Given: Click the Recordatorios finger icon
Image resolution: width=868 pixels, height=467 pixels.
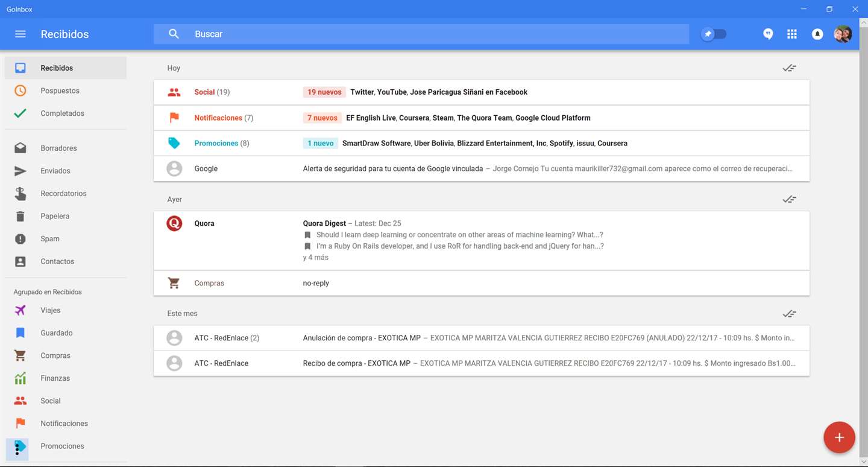Looking at the screenshot, I should pyautogui.click(x=20, y=194).
